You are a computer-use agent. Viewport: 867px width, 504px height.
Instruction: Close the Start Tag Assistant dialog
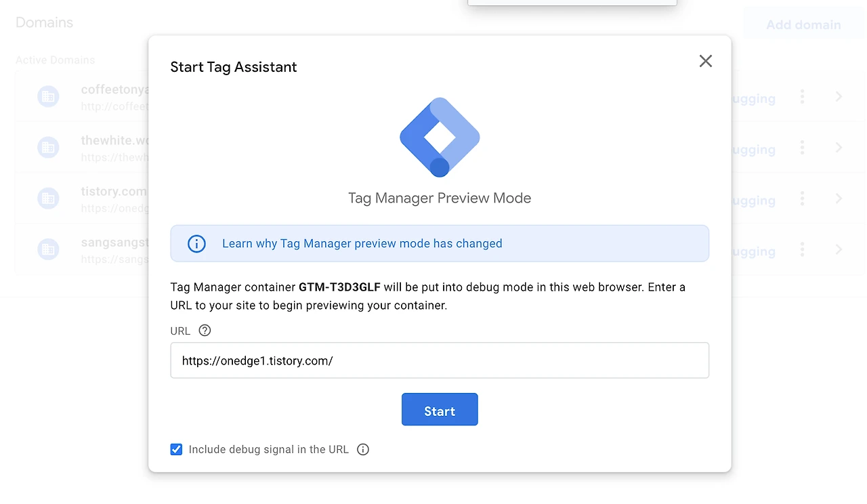706,61
